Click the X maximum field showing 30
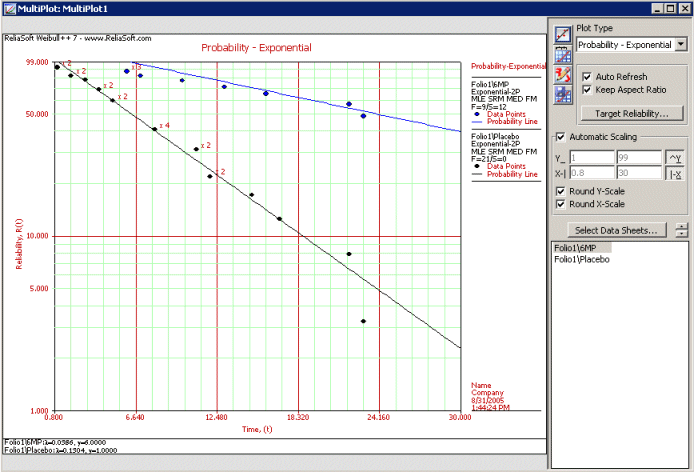 pos(639,173)
